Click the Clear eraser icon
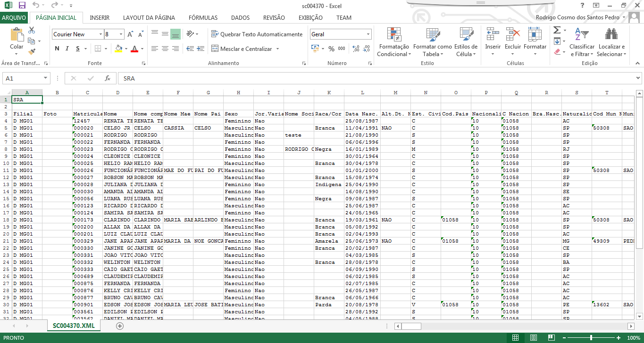 click(x=557, y=51)
